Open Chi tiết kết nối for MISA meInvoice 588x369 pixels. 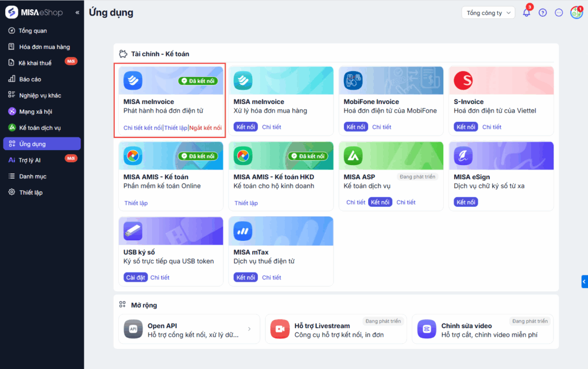click(142, 128)
